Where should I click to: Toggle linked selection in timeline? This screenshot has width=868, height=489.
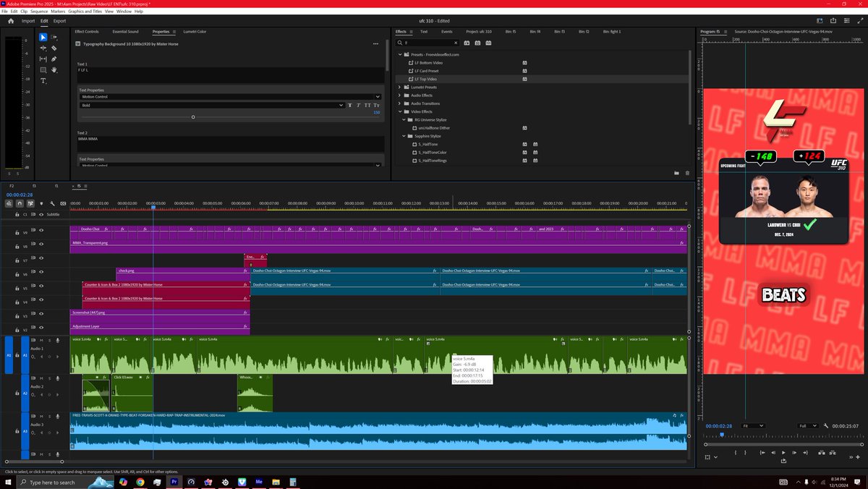pos(30,203)
